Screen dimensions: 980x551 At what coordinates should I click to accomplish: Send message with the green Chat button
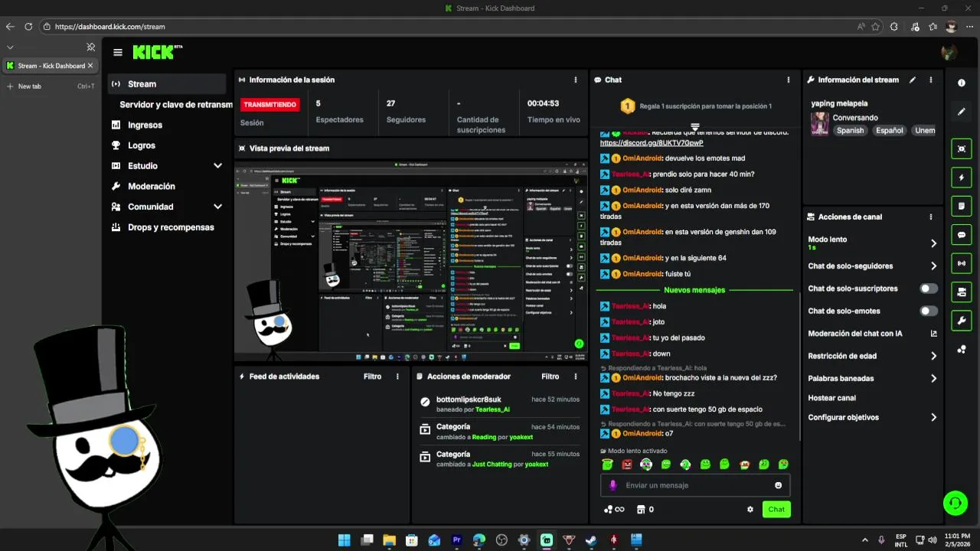[x=776, y=510]
